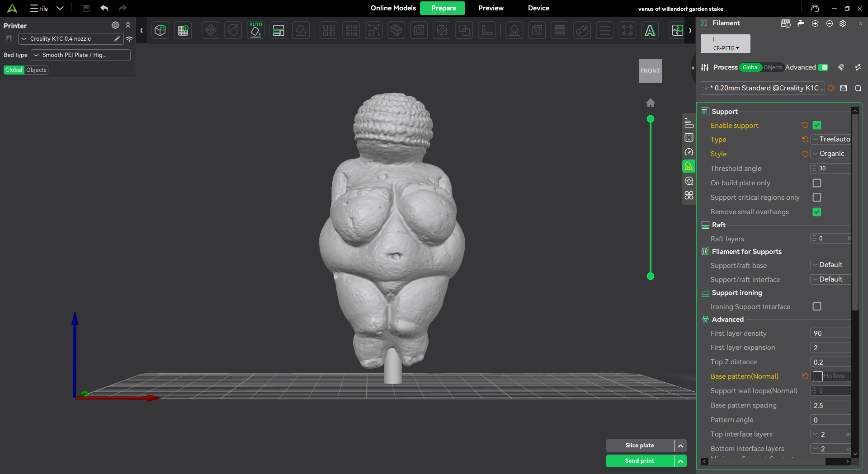Click the AUTO orient icon

coord(255,30)
